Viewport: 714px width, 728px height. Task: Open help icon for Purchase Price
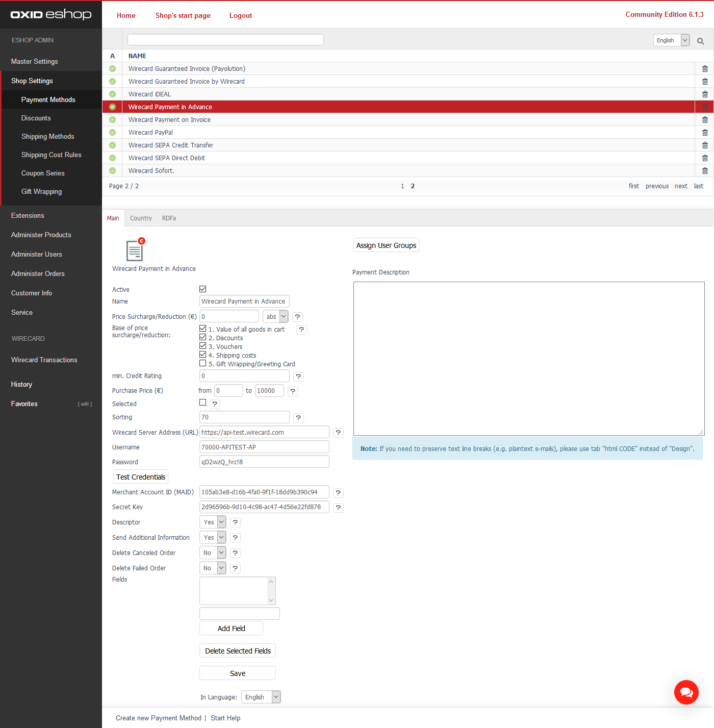(293, 391)
